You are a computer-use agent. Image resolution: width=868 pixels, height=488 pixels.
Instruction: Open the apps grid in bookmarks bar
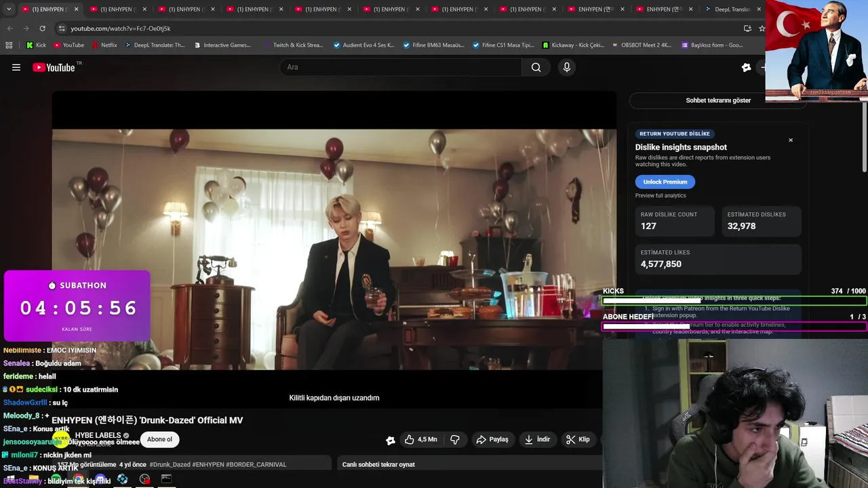9,45
